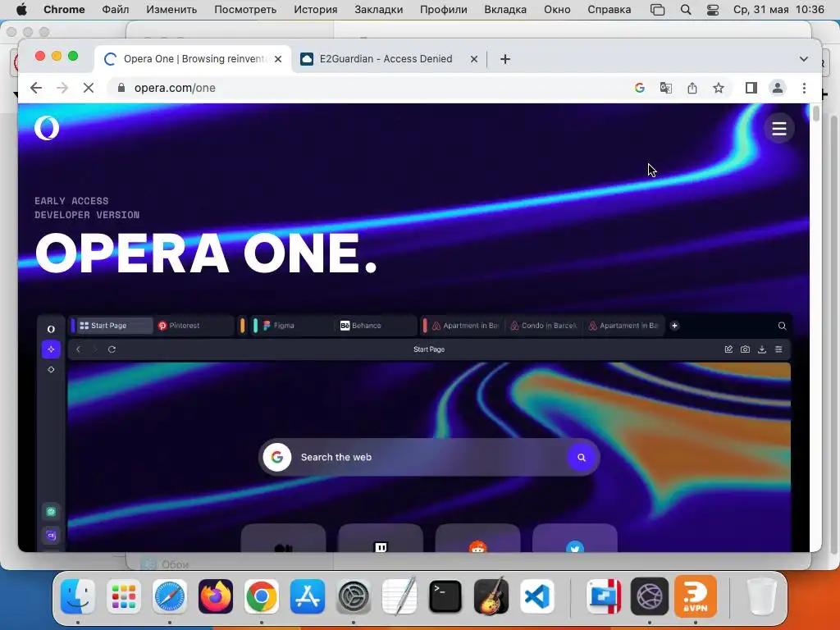This screenshot has height=630, width=840.
Task: Open the Окно menu
Action: [x=557, y=10]
